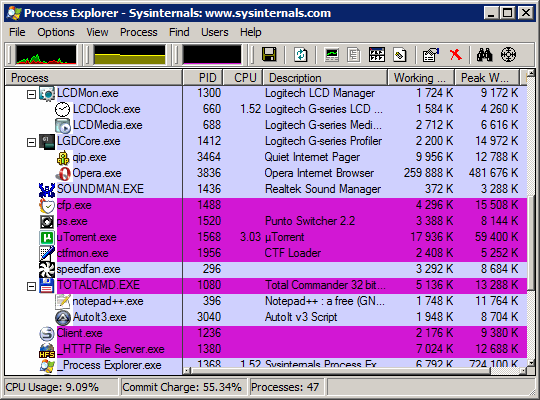
Task: Click the notepad++.exe icon
Action: (x=63, y=302)
